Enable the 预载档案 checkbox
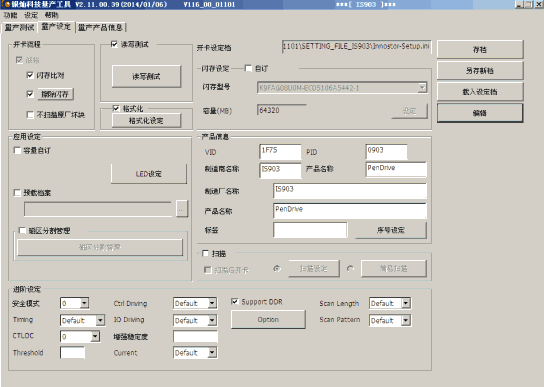 tap(17, 193)
